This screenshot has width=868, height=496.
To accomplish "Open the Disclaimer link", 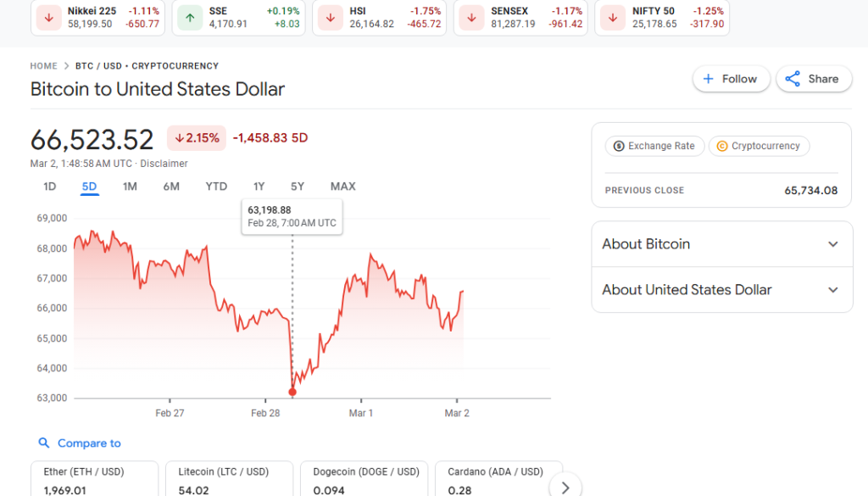I will click(164, 163).
